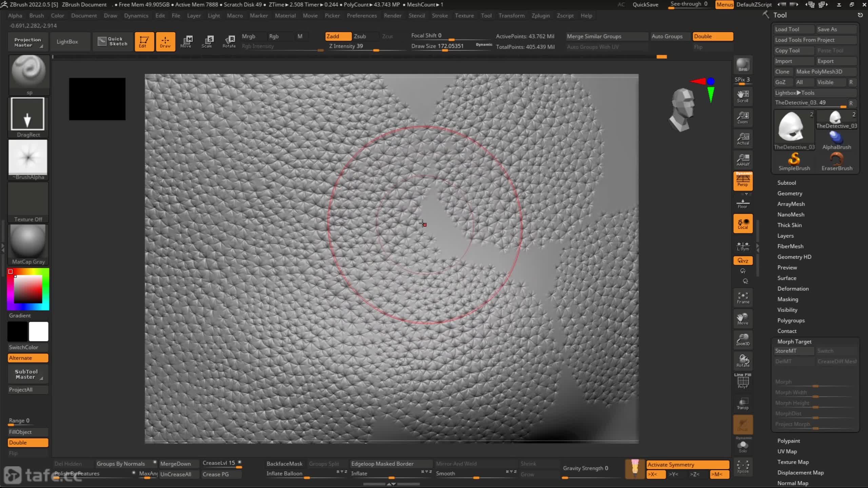This screenshot has width=868, height=488.
Task: Click Make PolyMesh3D
Action: click(x=826, y=72)
